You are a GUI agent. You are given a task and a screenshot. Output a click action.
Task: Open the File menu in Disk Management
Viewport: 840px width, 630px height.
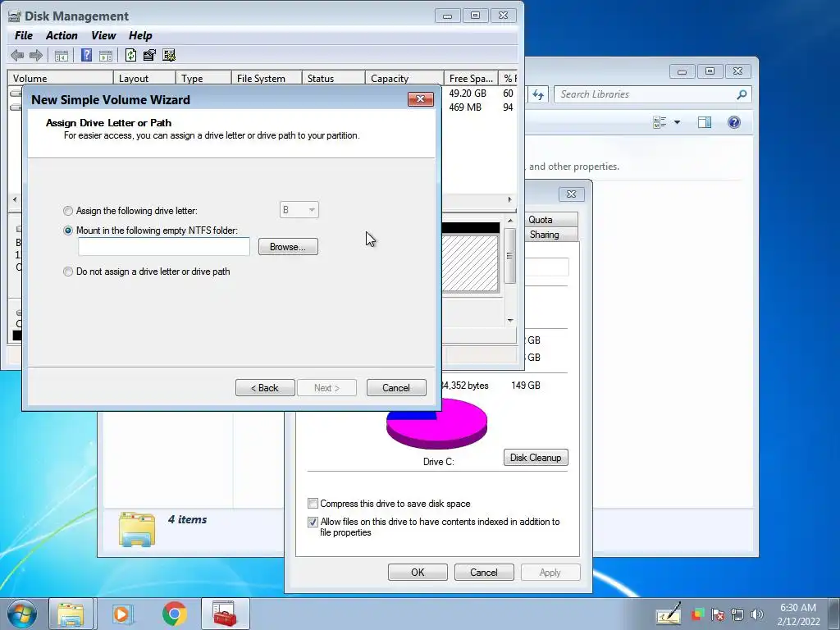[24, 36]
